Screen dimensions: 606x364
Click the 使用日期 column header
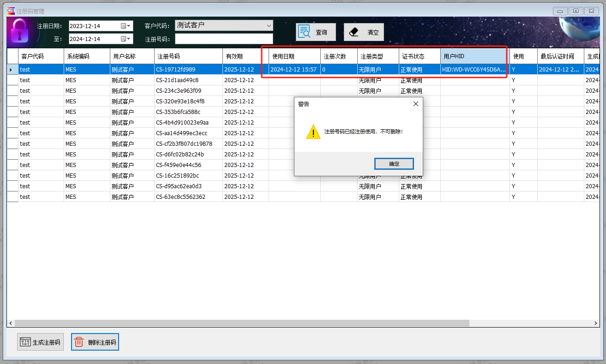294,56
